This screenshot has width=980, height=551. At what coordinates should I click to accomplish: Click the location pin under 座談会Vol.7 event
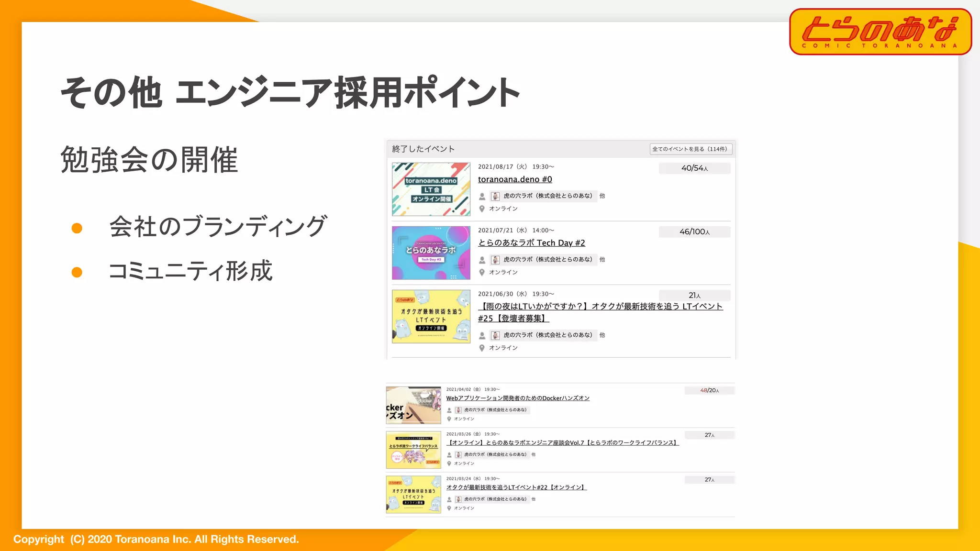click(x=449, y=463)
